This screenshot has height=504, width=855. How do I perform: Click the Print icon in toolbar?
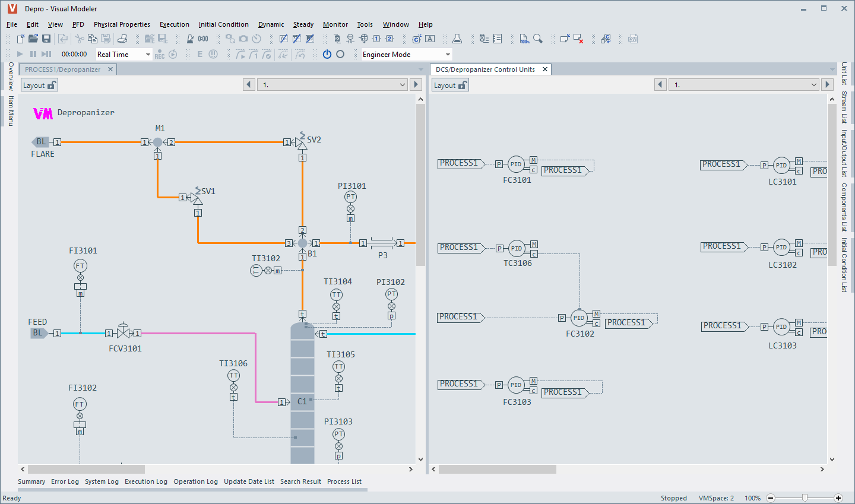[x=122, y=39]
